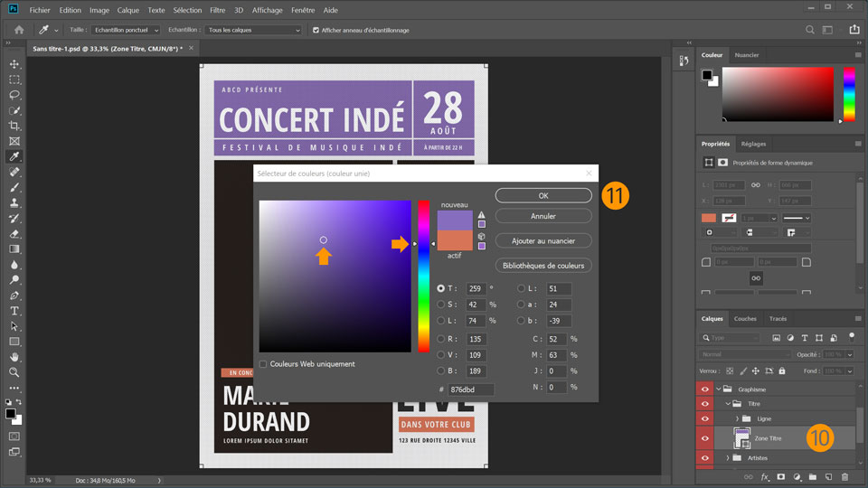Viewport: 868px width, 488px height.
Task: Switch to the Nuancier tab
Action: point(747,55)
